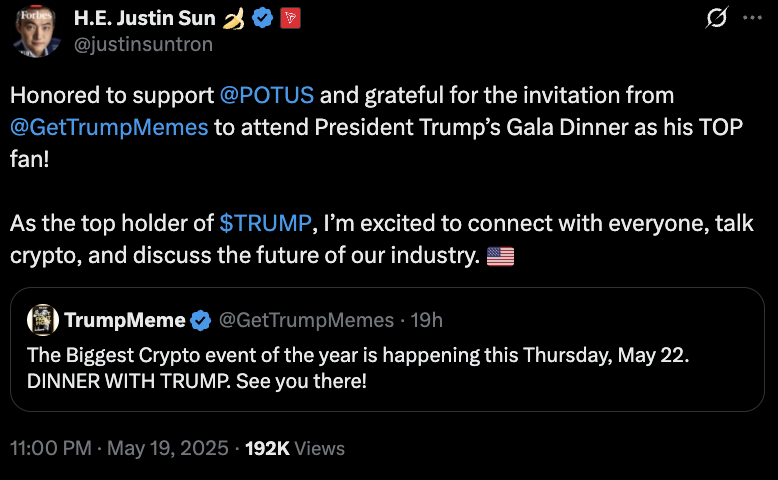Viewport: 778px width, 480px height.
Task: Open the @POTUS mention link
Action: click(267, 96)
